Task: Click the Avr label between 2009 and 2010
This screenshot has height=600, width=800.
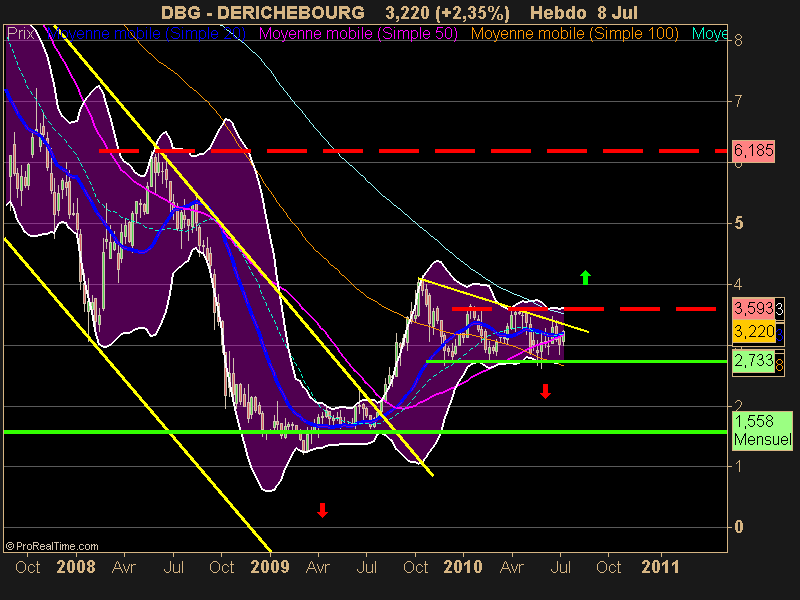Action: (318, 567)
